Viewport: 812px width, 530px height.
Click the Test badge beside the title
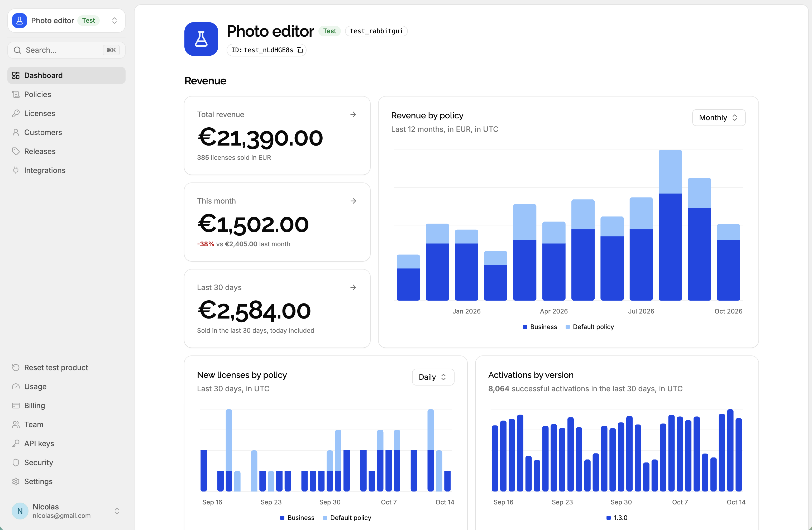(x=329, y=31)
